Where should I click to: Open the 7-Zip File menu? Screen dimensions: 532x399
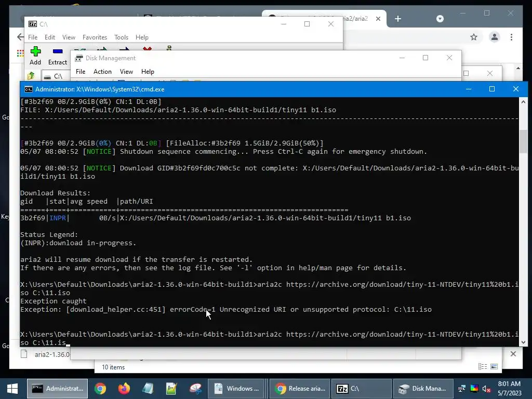pyautogui.click(x=33, y=37)
